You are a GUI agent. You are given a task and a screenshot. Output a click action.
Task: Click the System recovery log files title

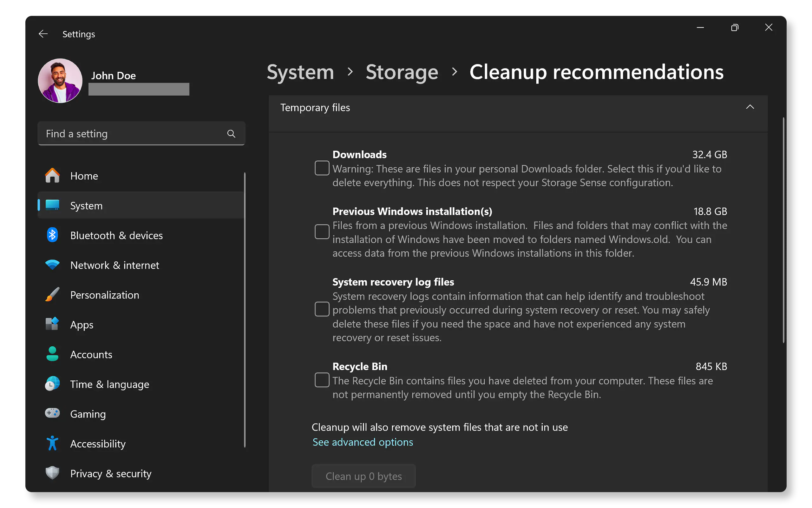pyautogui.click(x=393, y=282)
